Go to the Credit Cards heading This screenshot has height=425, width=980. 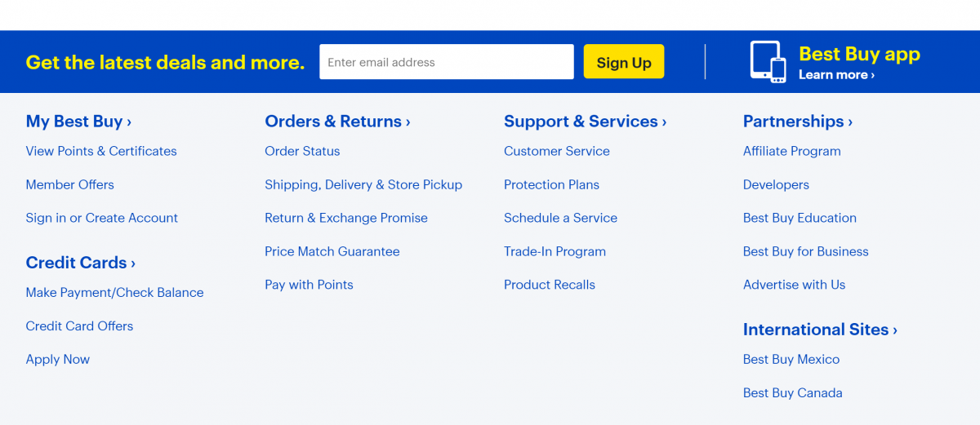coord(80,263)
